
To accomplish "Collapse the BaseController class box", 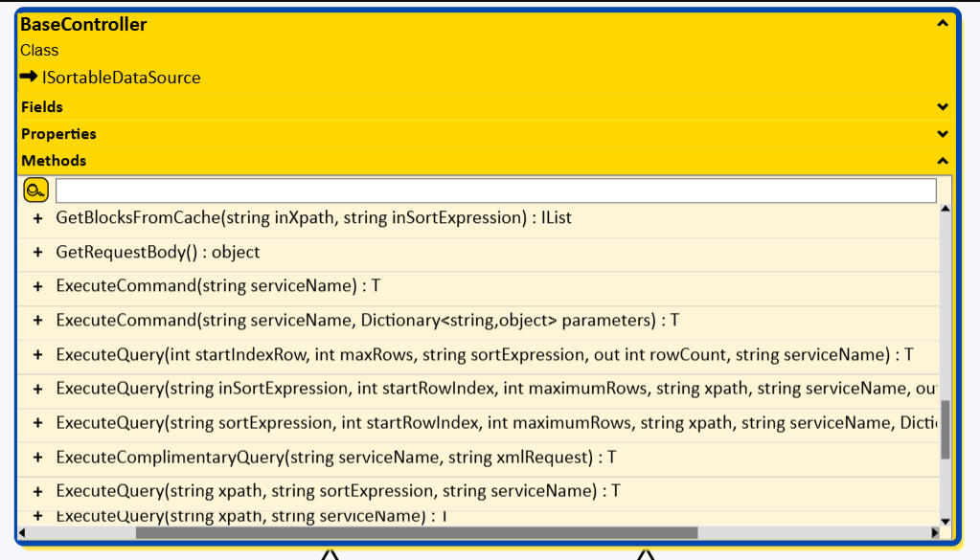I will point(943,24).
